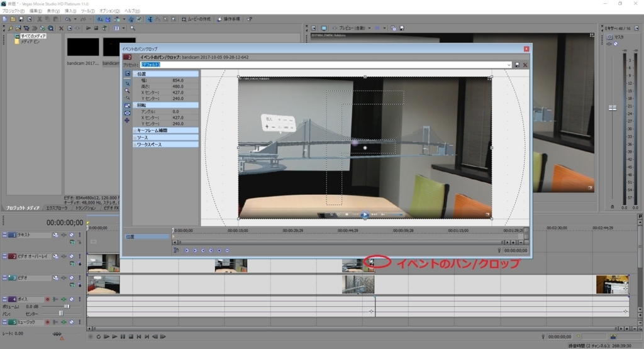Click timeline Play button in transport

coord(114,336)
